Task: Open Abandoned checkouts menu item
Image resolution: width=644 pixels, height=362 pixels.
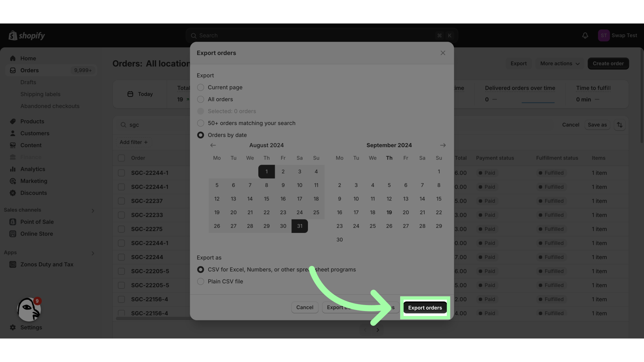Action: coord(50,106)
